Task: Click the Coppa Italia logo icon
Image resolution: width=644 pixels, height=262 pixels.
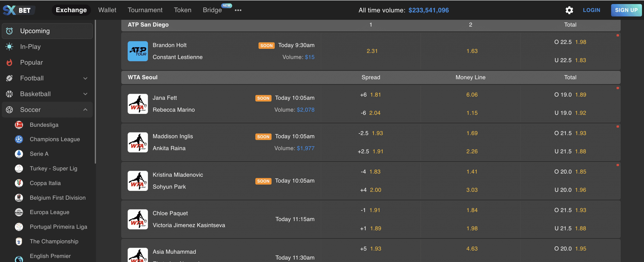Action: click(x=19, y=183)
